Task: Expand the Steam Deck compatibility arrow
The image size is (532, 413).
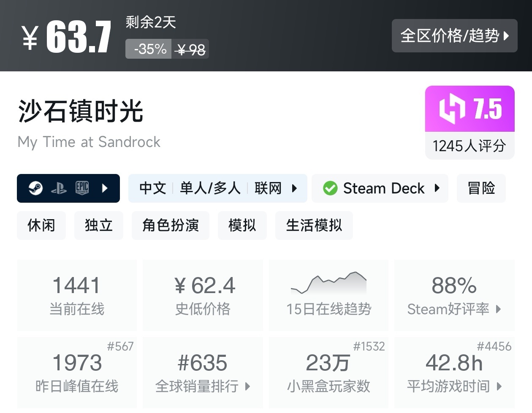Action: tap(437, 188)
